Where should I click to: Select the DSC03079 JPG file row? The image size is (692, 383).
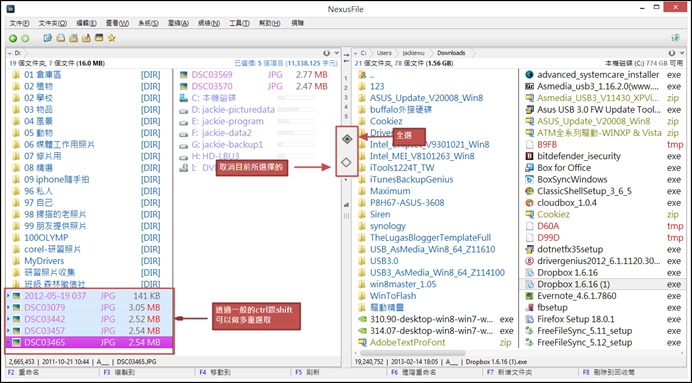(89, 308)
